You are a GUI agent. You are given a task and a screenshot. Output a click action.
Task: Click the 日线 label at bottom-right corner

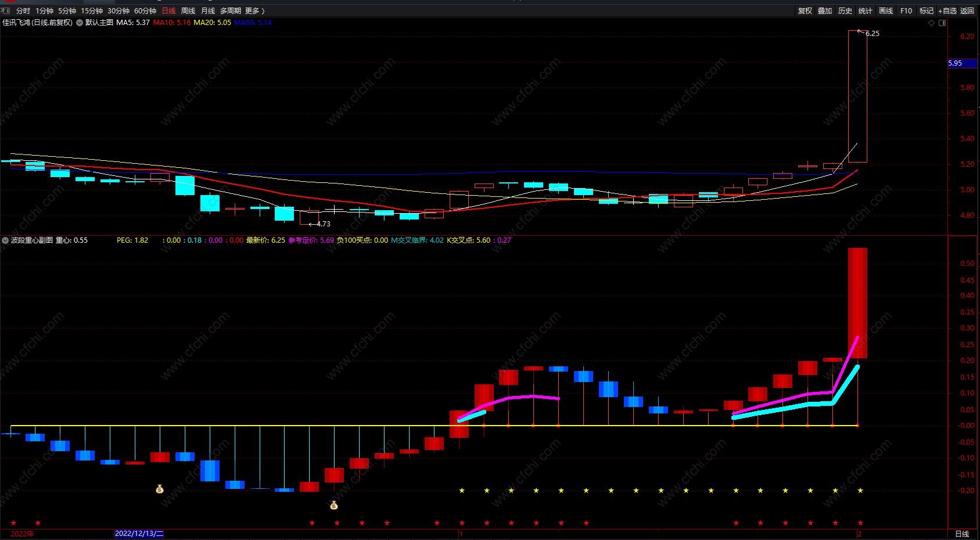point(962,534)
